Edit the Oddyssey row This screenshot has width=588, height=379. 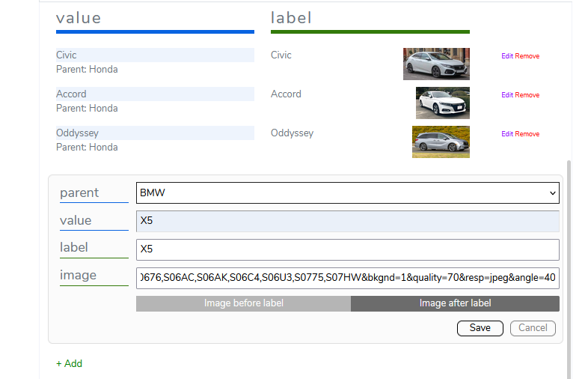(507, 134)
